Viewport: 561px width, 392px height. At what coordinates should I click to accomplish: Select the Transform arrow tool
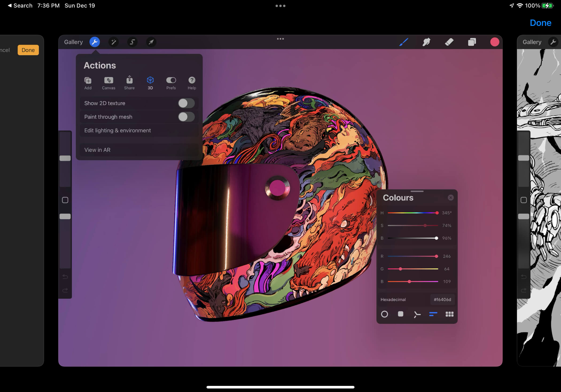coord(151,42)
